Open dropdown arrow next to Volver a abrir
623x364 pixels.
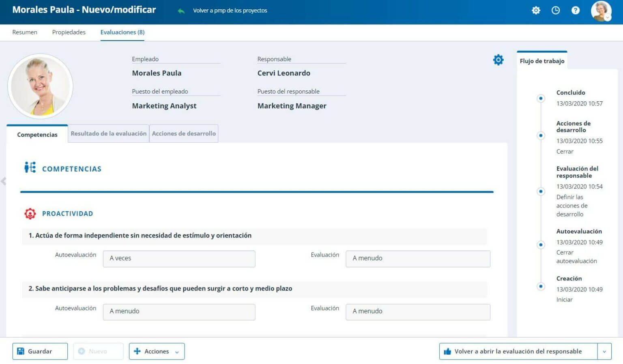pos(604,351)
